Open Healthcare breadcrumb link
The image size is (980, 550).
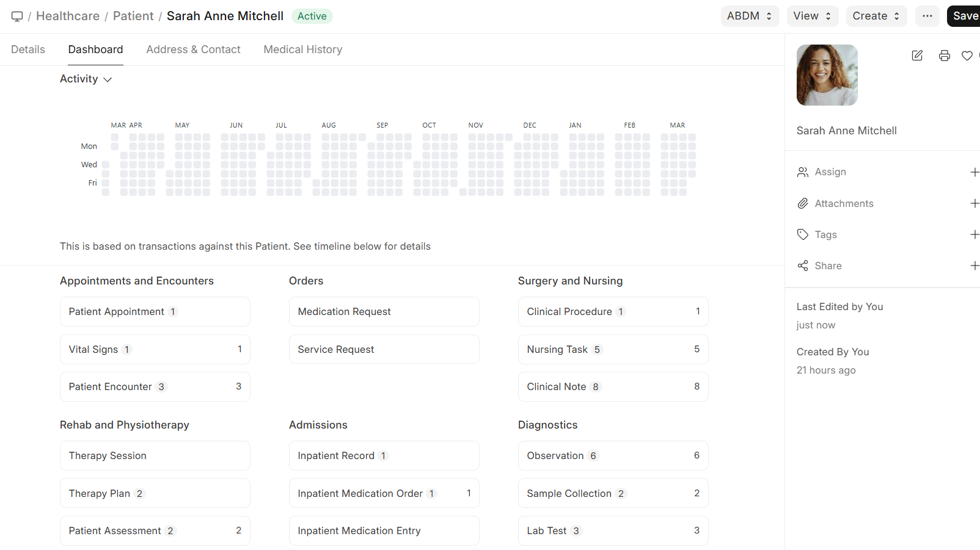coord(67,16)
